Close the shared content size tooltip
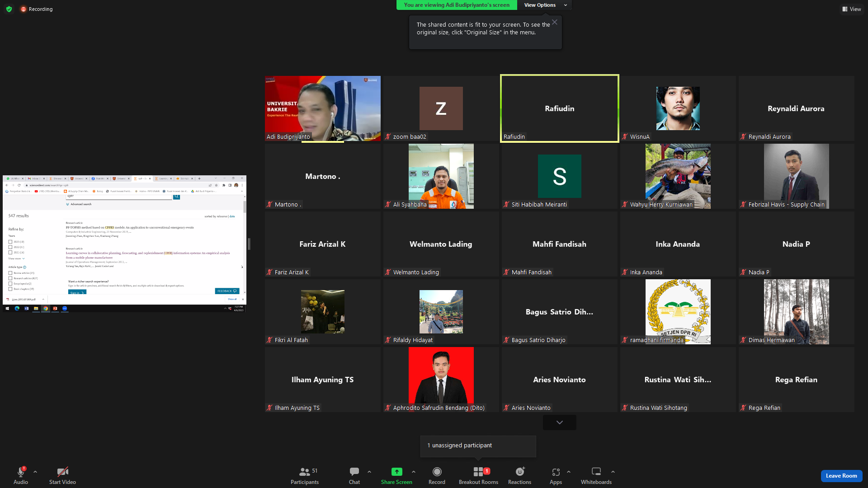Viewport: 868px width, 488px height. pos(555,22)
